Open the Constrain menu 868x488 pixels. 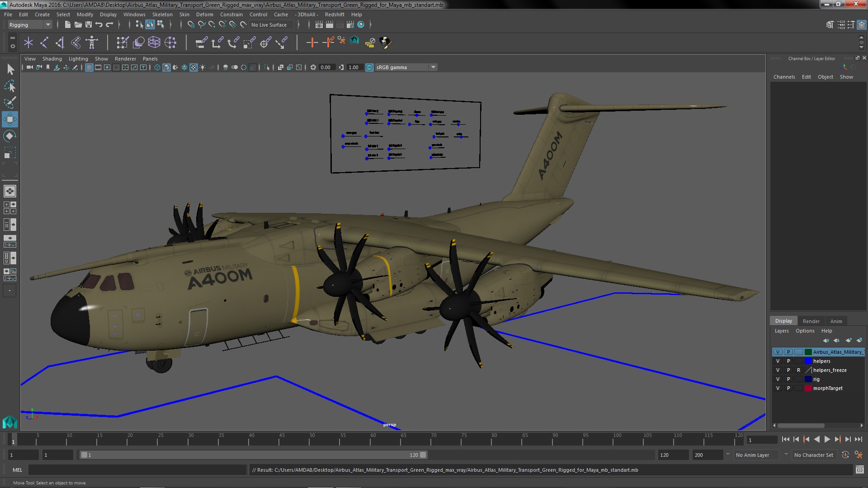click(231, 14)
